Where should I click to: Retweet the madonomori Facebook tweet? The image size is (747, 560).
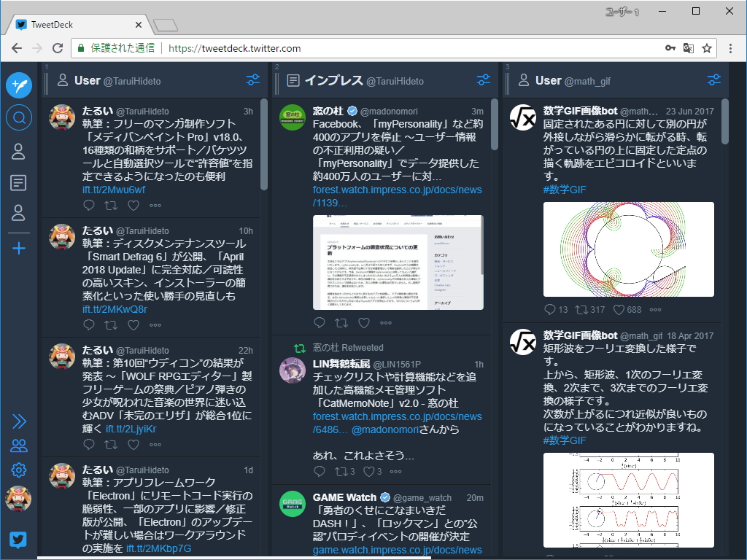pos(342,322)
